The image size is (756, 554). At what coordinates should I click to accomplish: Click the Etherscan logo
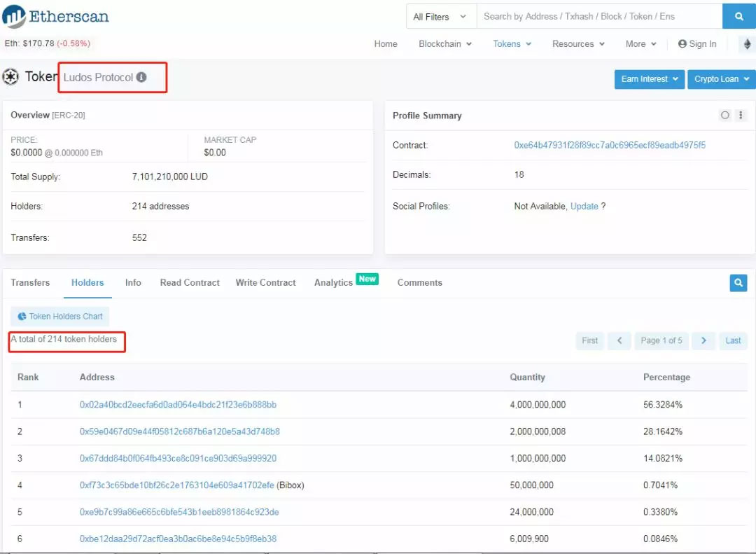pos(55,16)
